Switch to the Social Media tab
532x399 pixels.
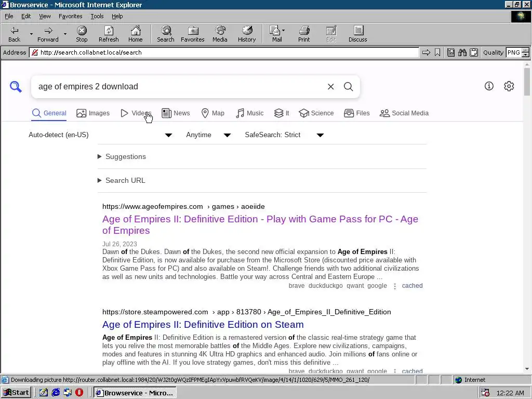click(x=404, y=113)
